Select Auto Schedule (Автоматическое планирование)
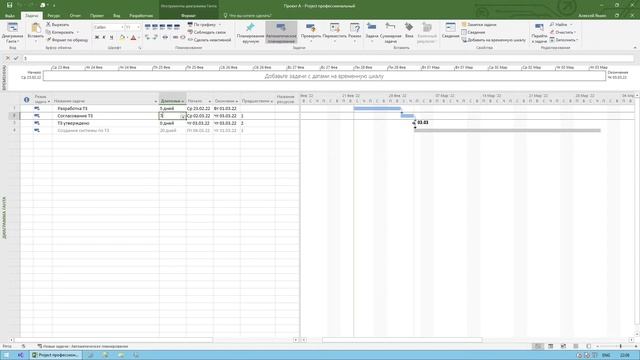This screenshot has height=360, width=640. coord(281,33)
